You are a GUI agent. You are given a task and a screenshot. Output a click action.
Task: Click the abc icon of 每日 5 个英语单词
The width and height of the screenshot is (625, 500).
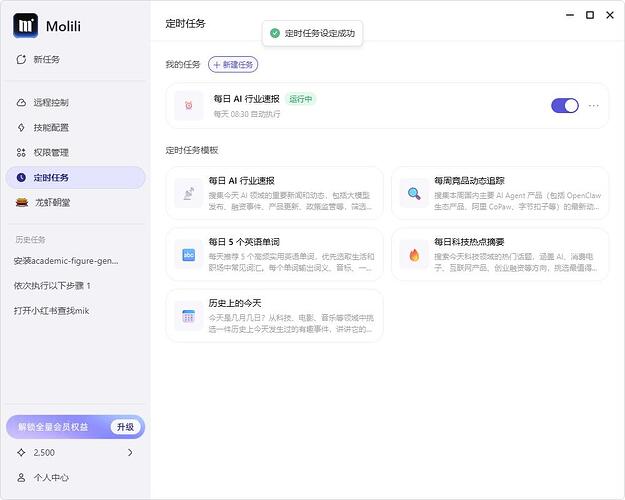(x=189, y=254)
